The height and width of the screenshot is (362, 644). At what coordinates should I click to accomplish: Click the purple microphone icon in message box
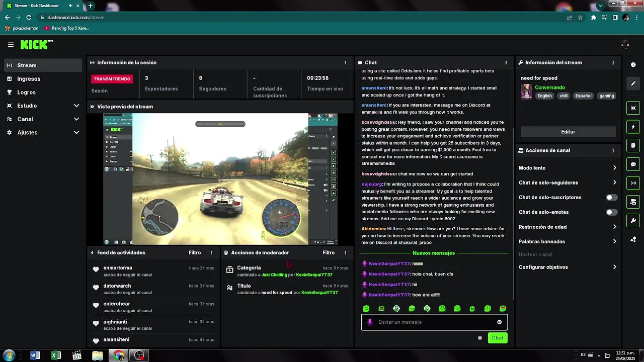[370, 322]
